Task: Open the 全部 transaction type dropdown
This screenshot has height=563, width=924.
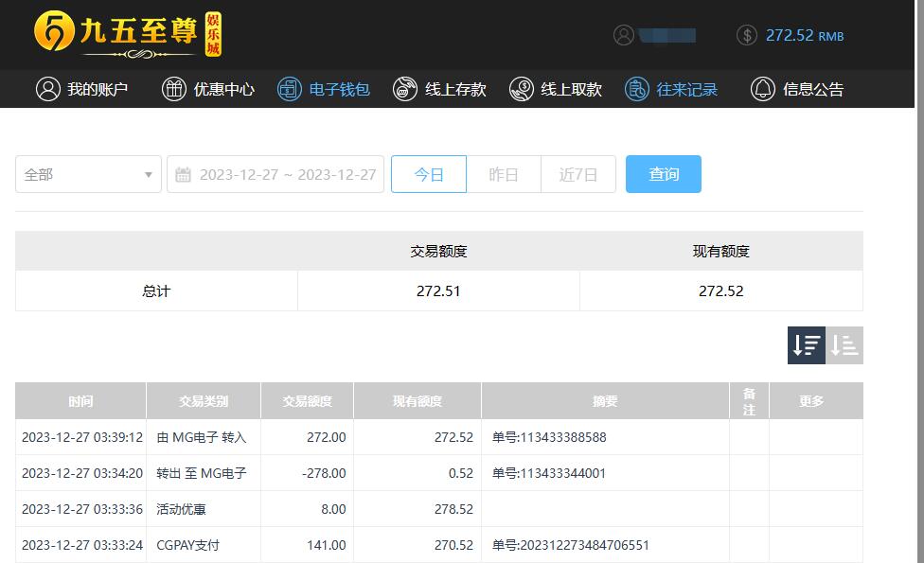Action: point(88,175)
